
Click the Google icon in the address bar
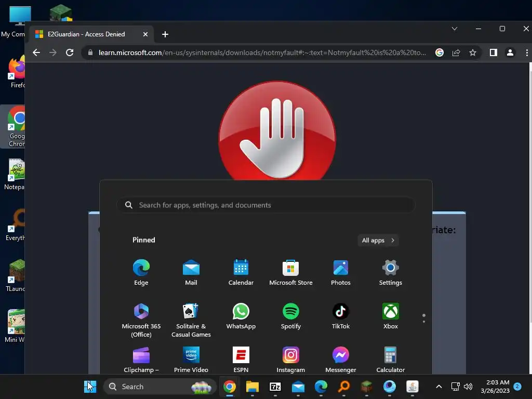pyautogui.click(x=440, y=52)
